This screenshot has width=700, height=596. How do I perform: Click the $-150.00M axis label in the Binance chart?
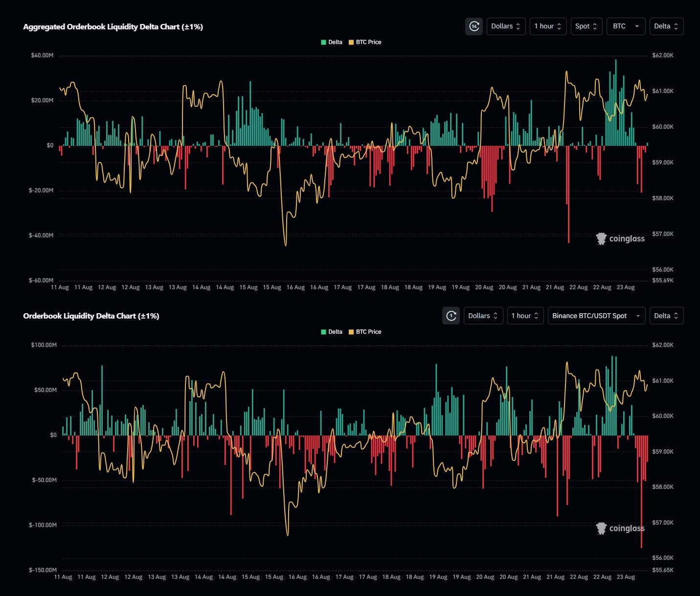(43, 570)
